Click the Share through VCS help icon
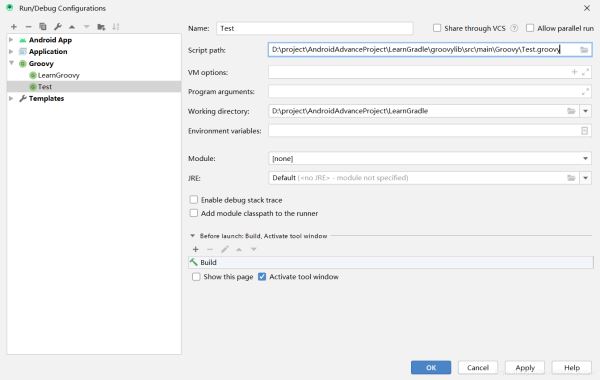 [514, 28]
